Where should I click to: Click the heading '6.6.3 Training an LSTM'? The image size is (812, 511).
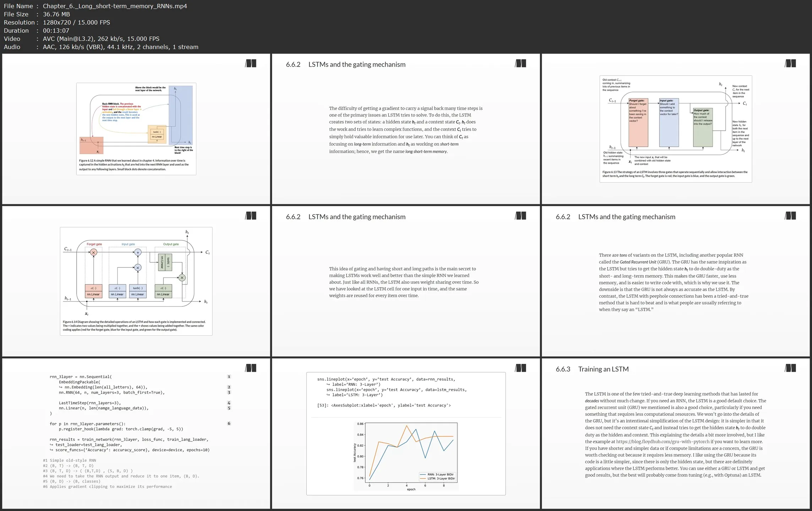(x=592, y=369)
